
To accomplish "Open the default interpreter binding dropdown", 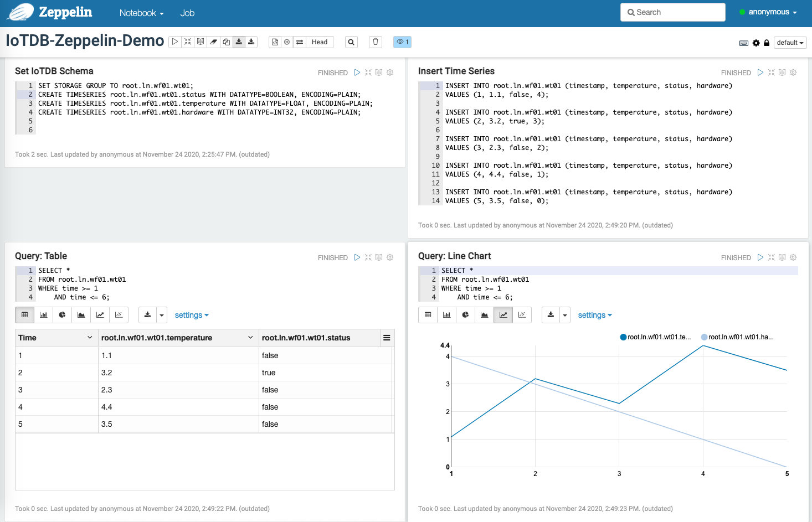I will click(790, 42).
